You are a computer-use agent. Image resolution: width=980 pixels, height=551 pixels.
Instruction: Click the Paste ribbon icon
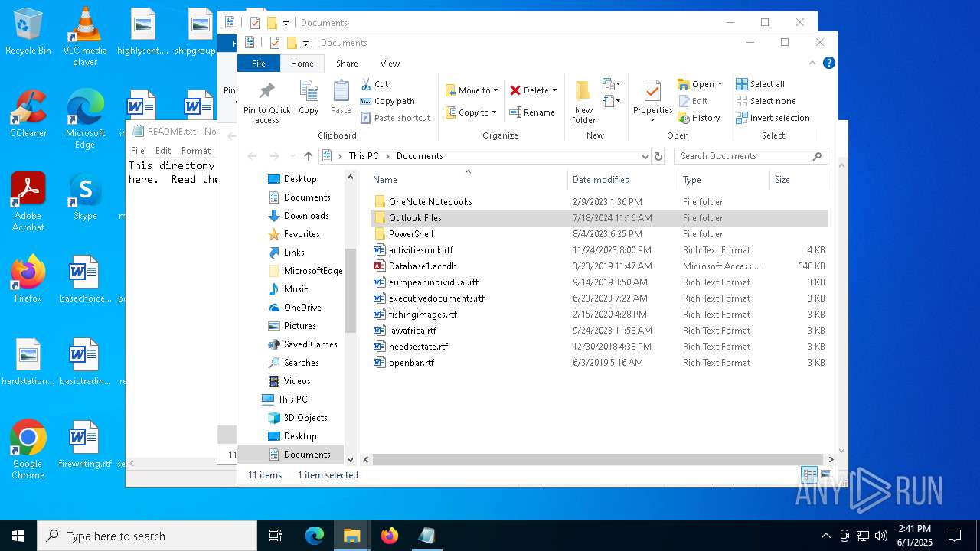341,97
